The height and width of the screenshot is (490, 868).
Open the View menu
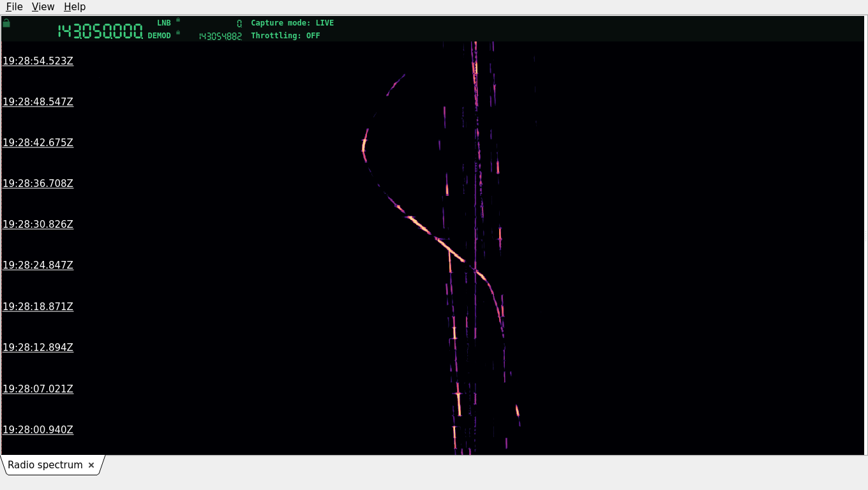pyautogui.click(x=43, y=6)
